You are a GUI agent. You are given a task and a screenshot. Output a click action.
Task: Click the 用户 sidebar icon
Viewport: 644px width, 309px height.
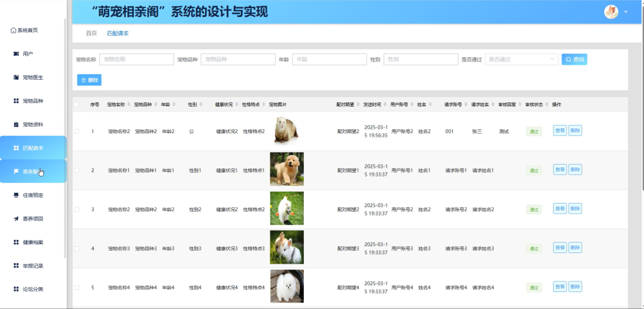pos(16,54)
